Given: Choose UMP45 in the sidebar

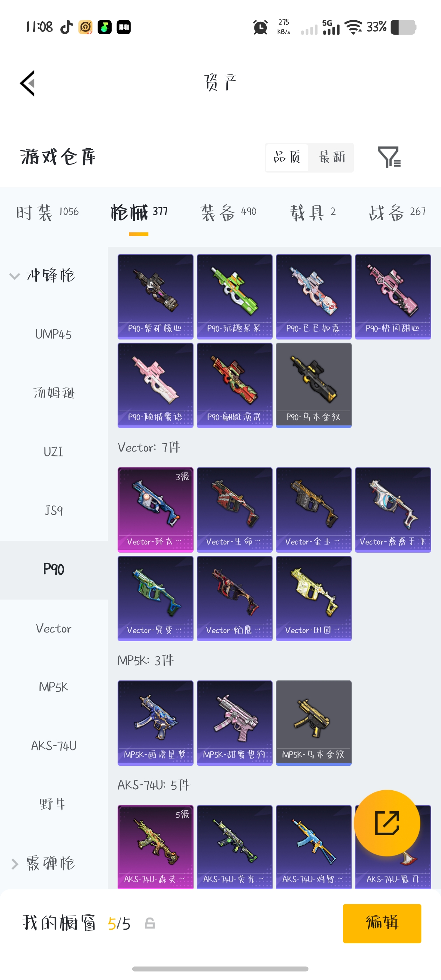Looking at the screenshot, I should click(54, 334).
